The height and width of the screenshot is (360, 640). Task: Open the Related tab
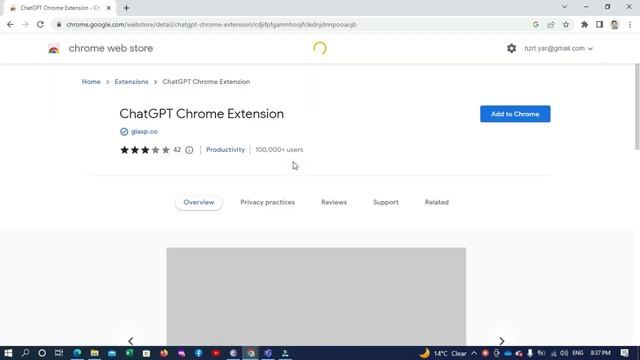tap(436, 202)
